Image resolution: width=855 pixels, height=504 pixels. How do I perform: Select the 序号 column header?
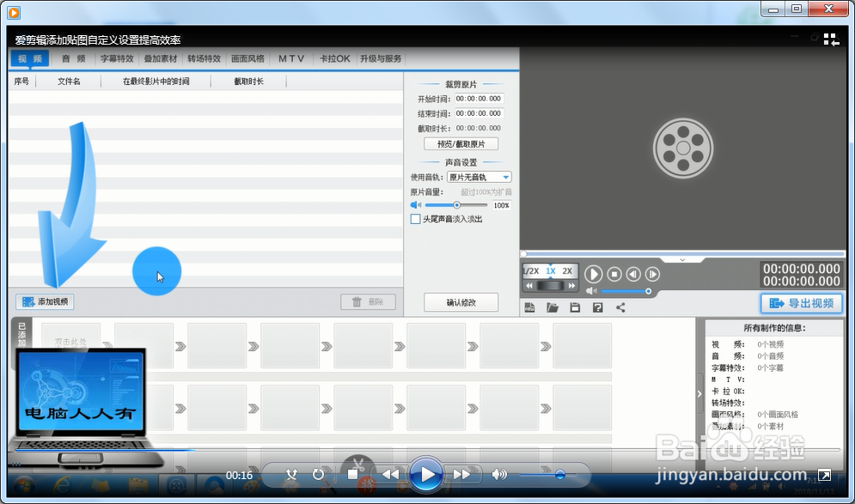(x=21, y=82)
